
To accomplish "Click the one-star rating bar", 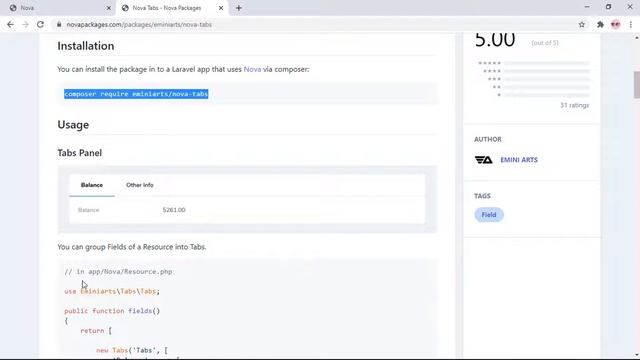I will 547,95.
